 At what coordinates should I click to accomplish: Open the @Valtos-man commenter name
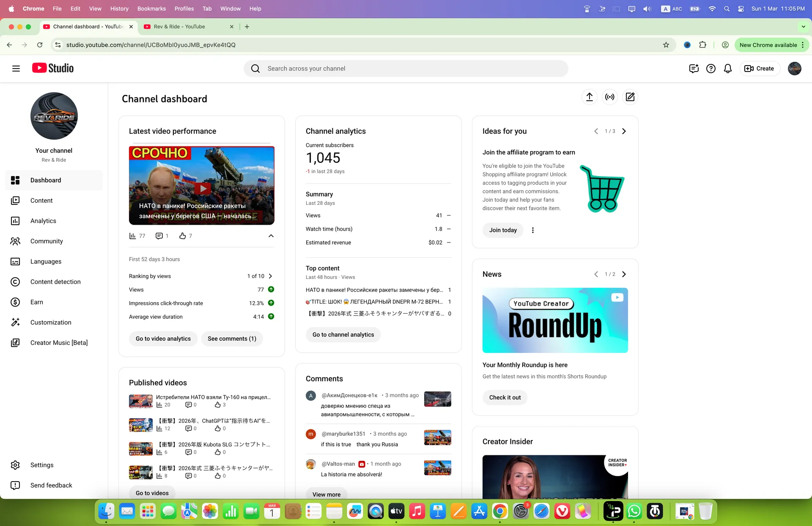pyautogui.click(x=338, y=464)
